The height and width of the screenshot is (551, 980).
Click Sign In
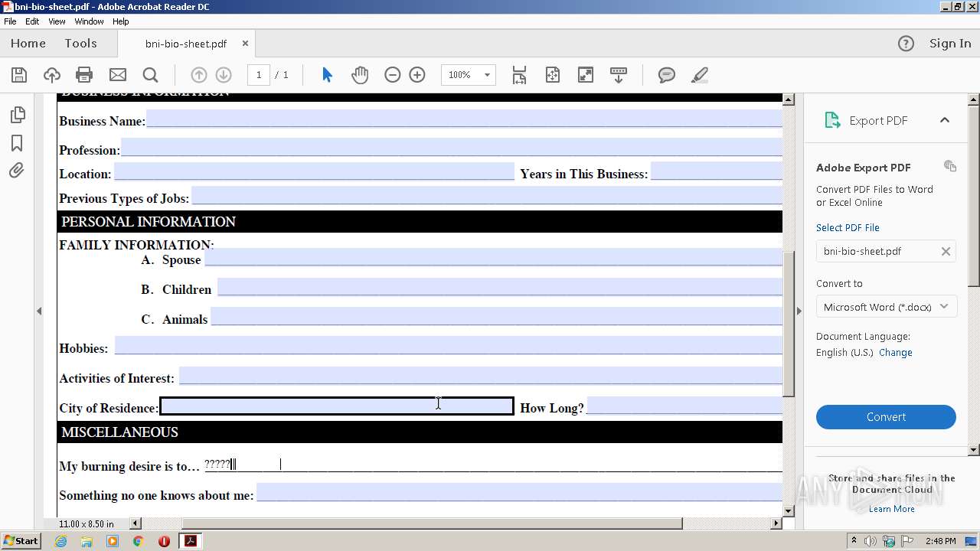point(950,44)
